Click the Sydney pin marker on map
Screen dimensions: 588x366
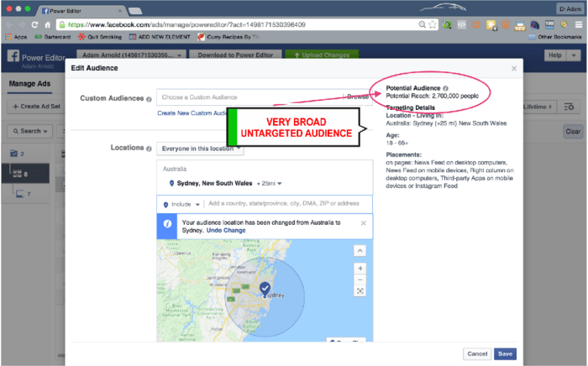(x=265, y=290)
